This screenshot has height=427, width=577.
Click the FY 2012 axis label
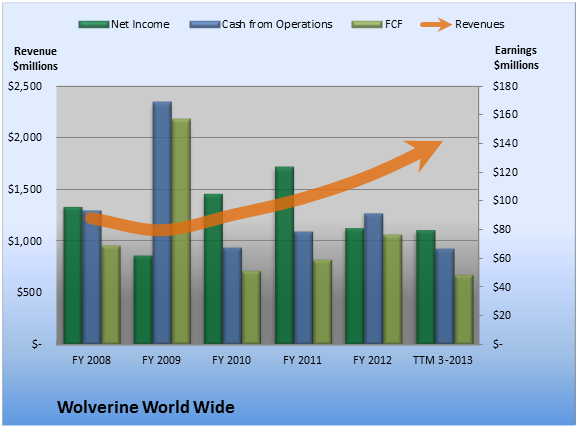pyautogui.click(x=372, y=360)
